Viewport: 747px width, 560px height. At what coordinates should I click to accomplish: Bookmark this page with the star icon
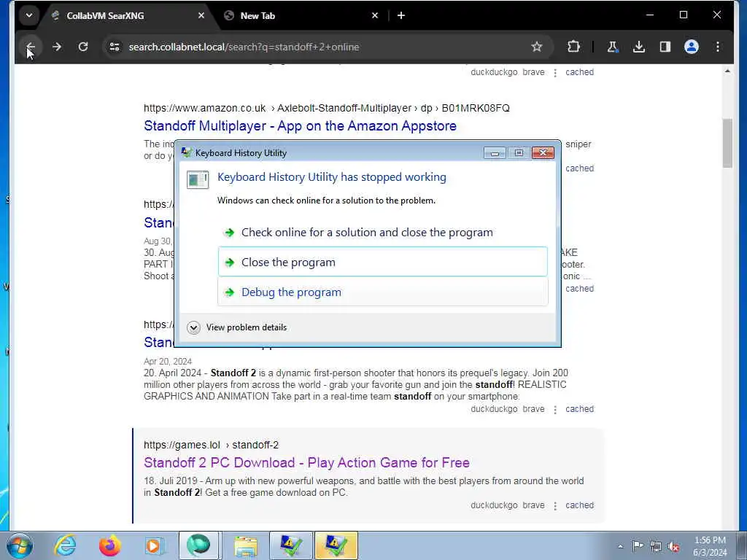click(536, 47)
